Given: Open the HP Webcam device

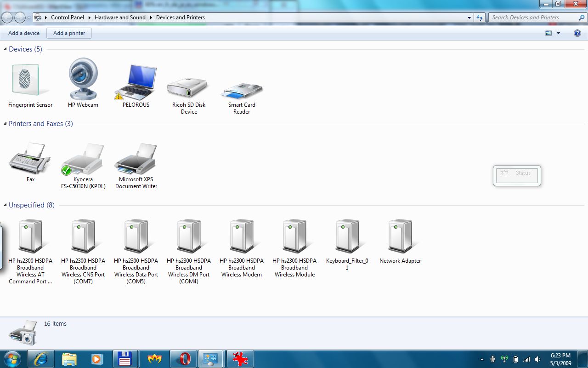Looking at the screenshot, I should (x=83, y=78).
